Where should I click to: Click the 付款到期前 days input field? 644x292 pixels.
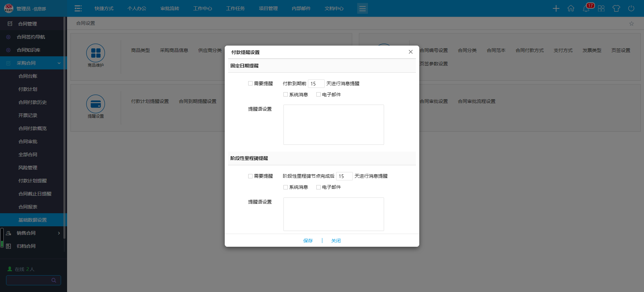click(316, 83)
